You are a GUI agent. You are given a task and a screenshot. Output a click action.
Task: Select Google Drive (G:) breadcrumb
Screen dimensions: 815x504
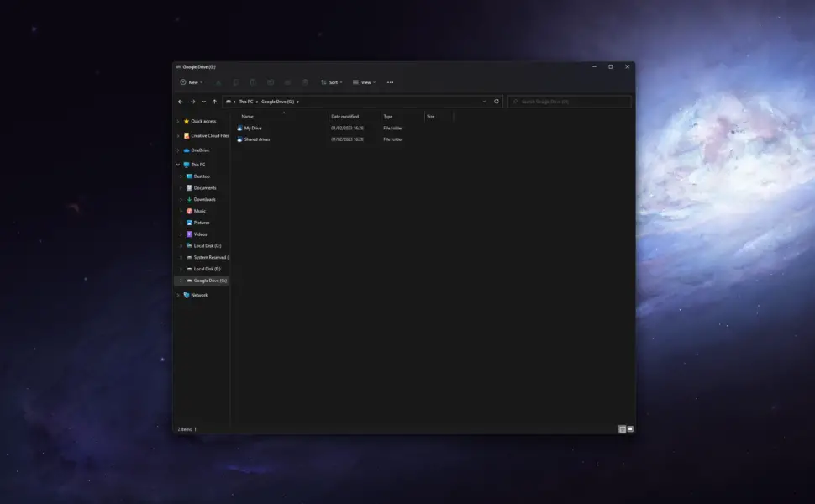tap(277, 102)
